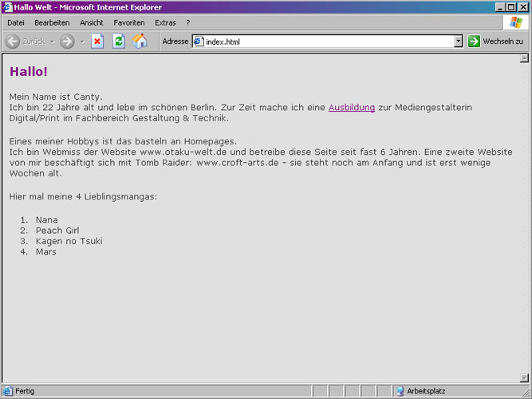Click the text www.croft-arts.de

click(238, 163)
